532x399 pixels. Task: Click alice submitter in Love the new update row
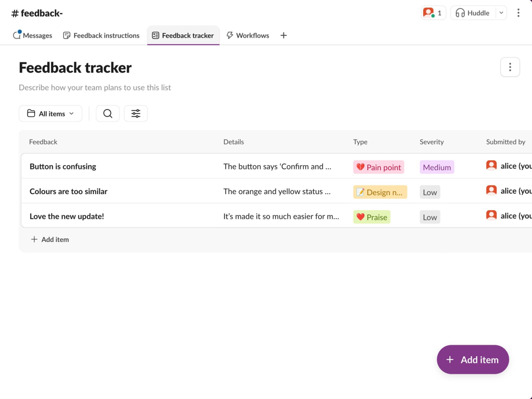[509, 215]
